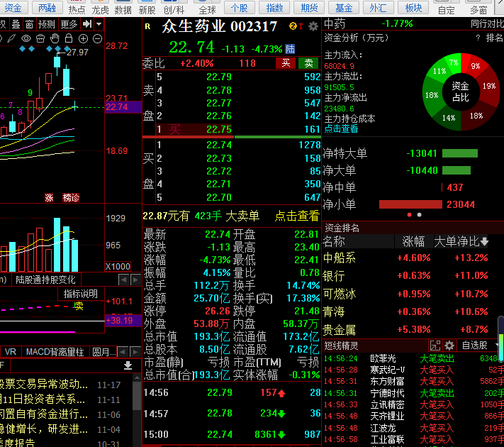Click the expand icon in 短线精灵 header
This screenshot has width=504, height=447.
coord(435,346)
